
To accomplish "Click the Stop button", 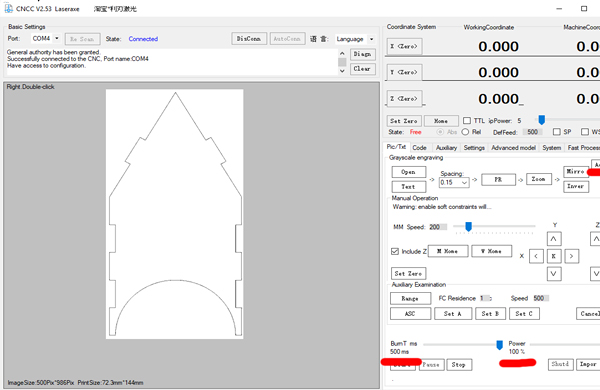I will [x=459, y=365].
